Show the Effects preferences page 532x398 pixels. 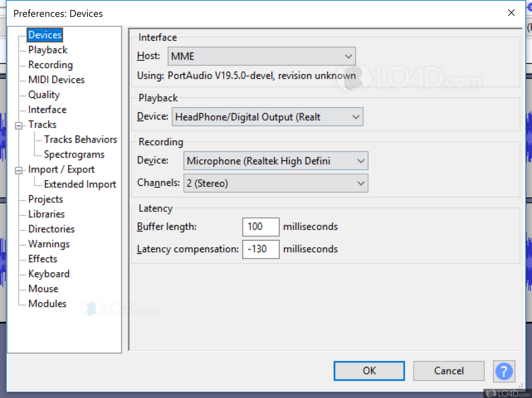[43, 259]
